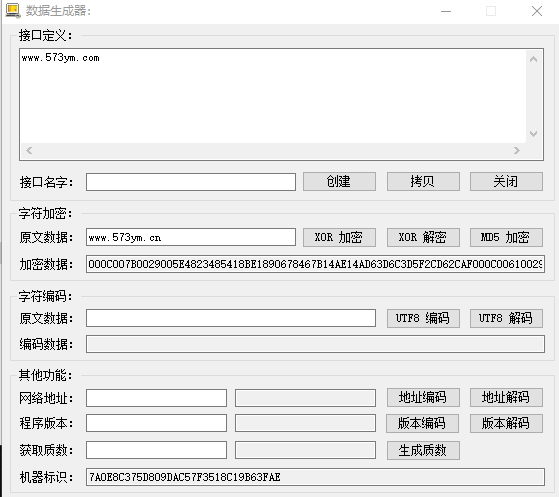The width and height of the screenshot is (559, 497).
Task: Click the MD5 加密 button
Action: tap(506, 237)
